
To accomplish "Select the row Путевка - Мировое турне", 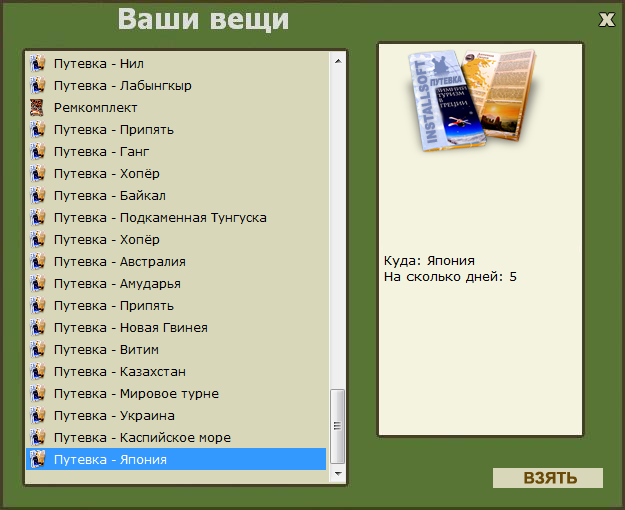I will pyautogui.click(x=176, y=394).
